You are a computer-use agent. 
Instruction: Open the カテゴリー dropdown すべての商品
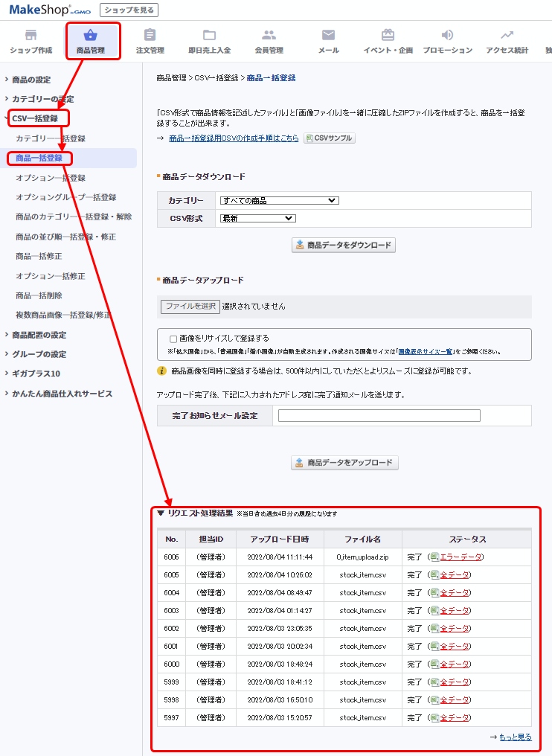point(279,201)
